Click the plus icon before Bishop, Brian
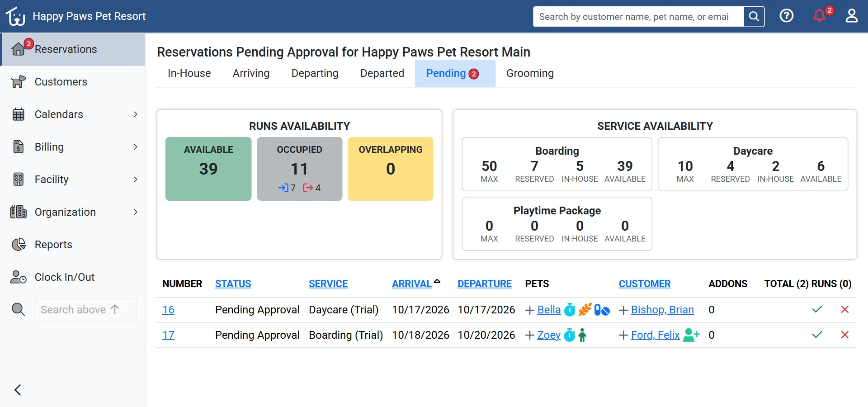 click(x=623, y=310)
